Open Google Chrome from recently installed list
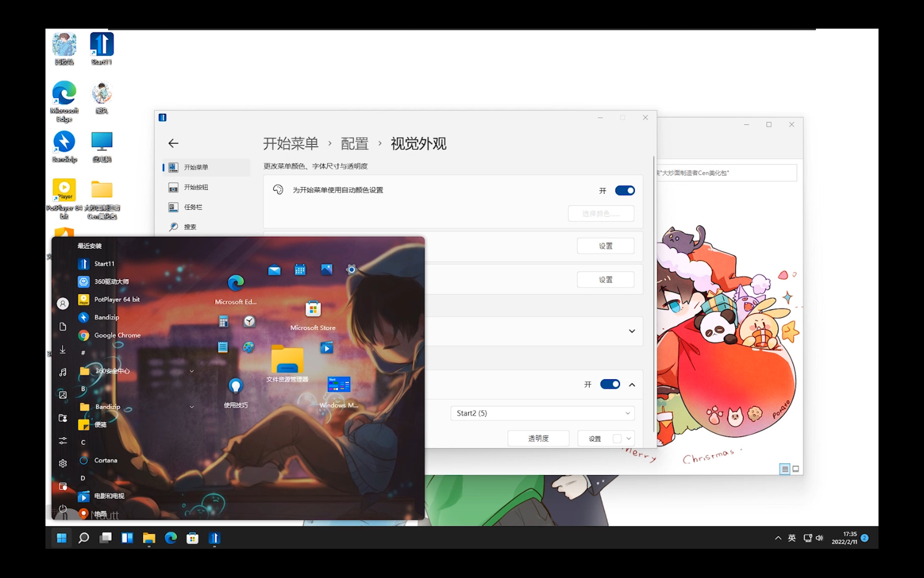This screenshot has height=578, width=924. tap(117, 335)
